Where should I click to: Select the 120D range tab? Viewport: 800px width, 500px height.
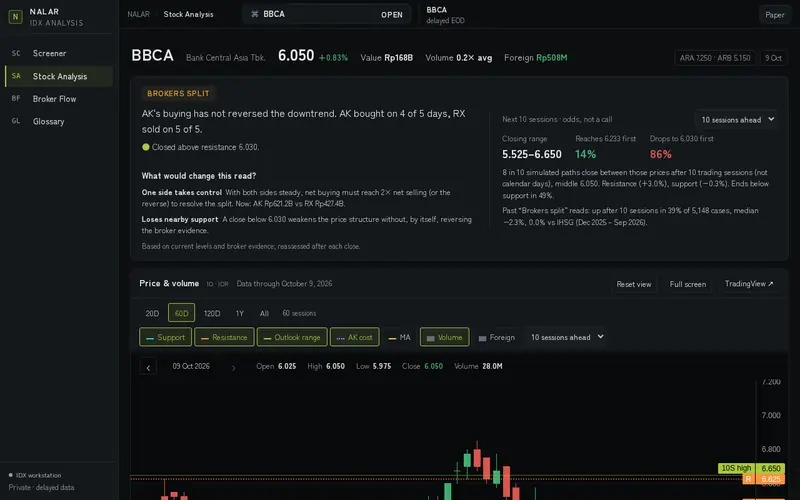pos(212,313)
